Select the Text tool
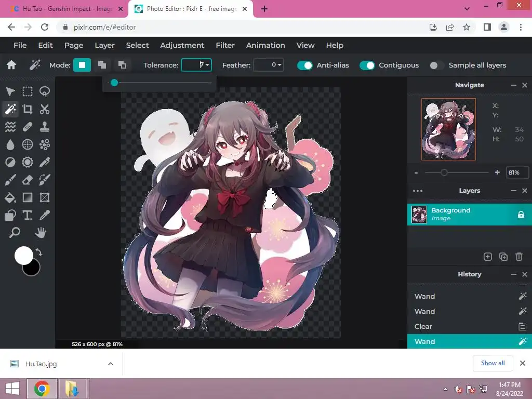This screenshot has width=532, height=399. [28, 215]
